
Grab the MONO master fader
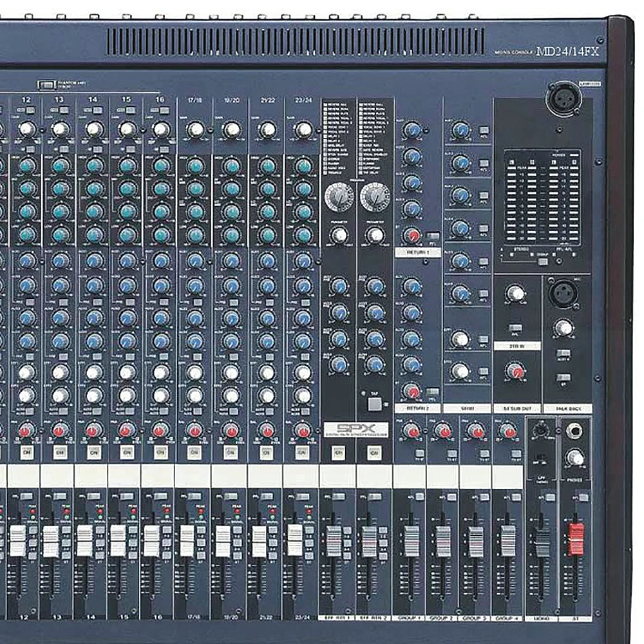click(542, 542)
